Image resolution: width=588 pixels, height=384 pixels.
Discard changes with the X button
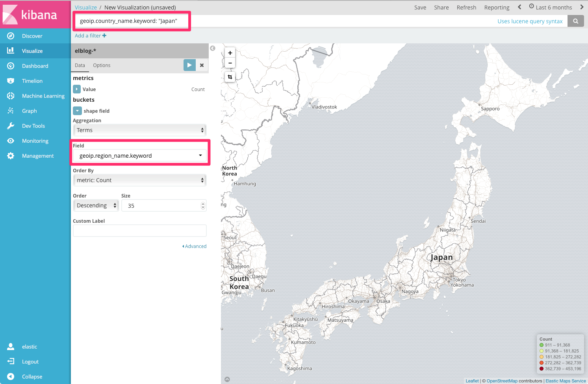click(202, 65)
